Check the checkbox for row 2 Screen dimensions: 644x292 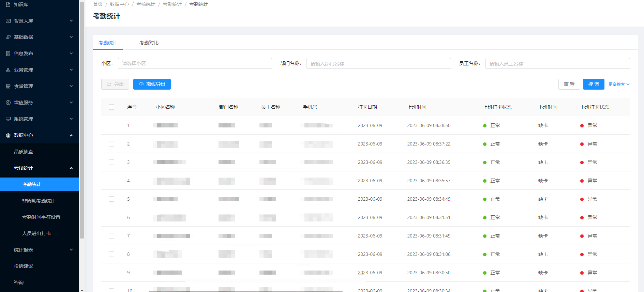(111, 144)
